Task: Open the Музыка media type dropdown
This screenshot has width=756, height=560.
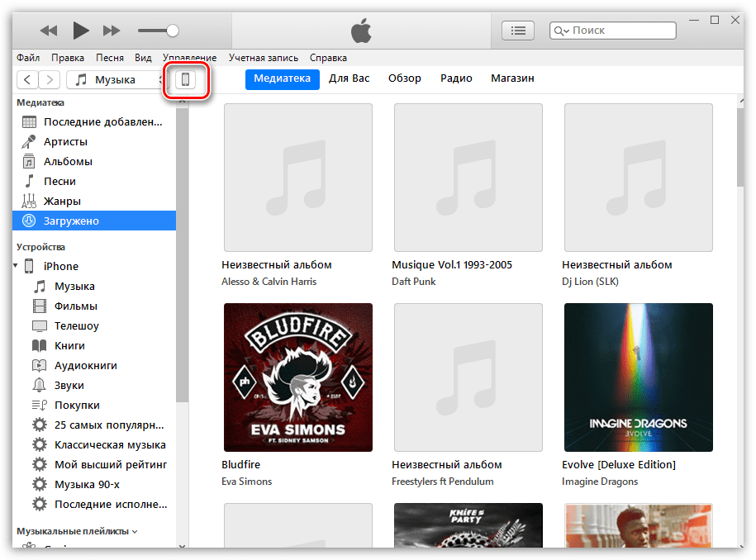Action: [115, 79]
